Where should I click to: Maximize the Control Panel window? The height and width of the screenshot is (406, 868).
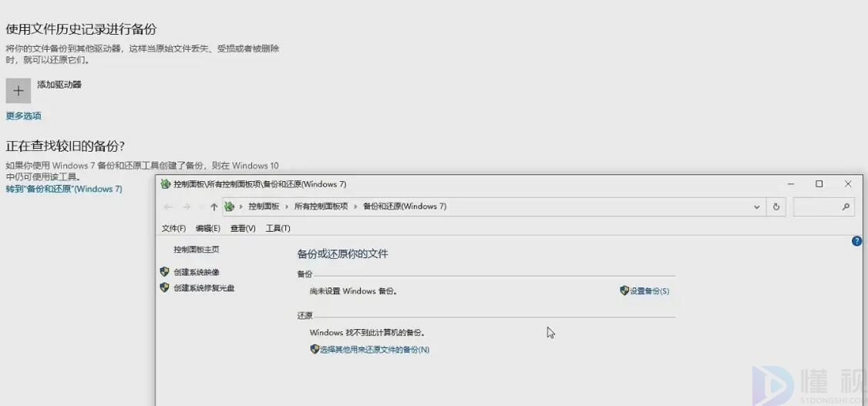[x=819, y=184]
